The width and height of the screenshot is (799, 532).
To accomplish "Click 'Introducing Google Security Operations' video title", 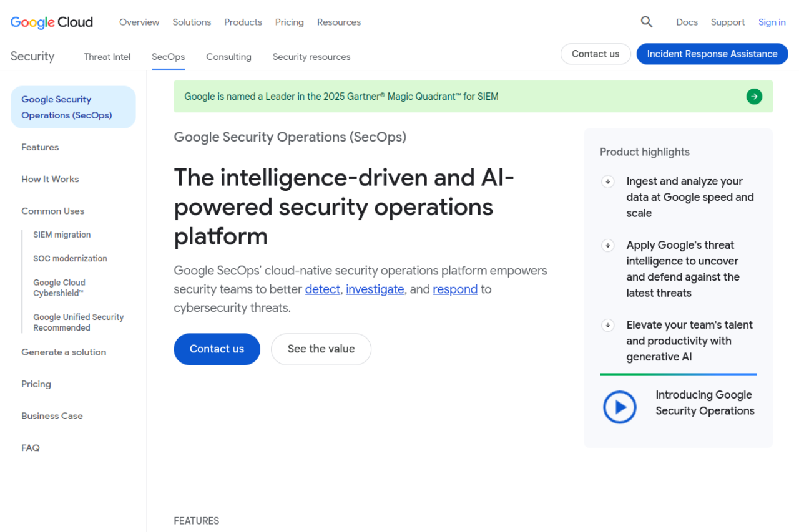I will (705, 403).
